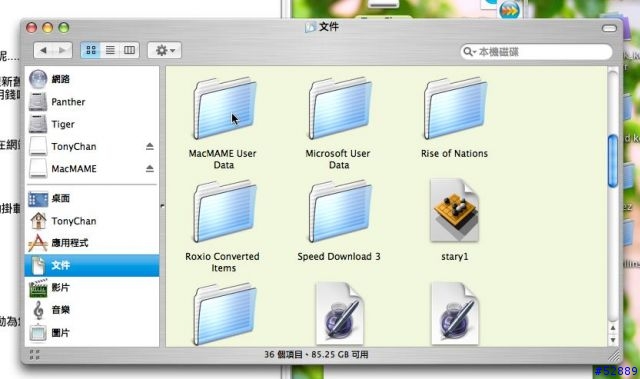The image size is (640, 379).
Task: Toggle toolbar with the pill button
Action: [x=609, y=28]
